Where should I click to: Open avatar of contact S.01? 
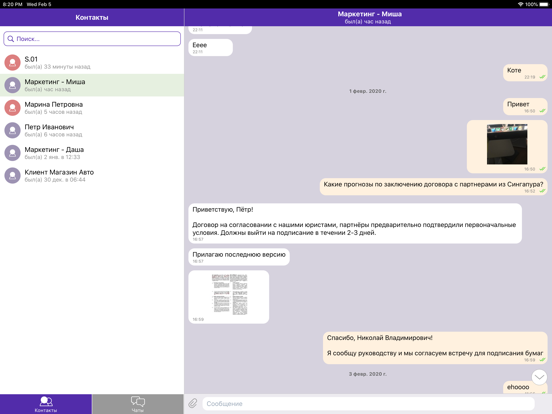[x=12, y=63]
